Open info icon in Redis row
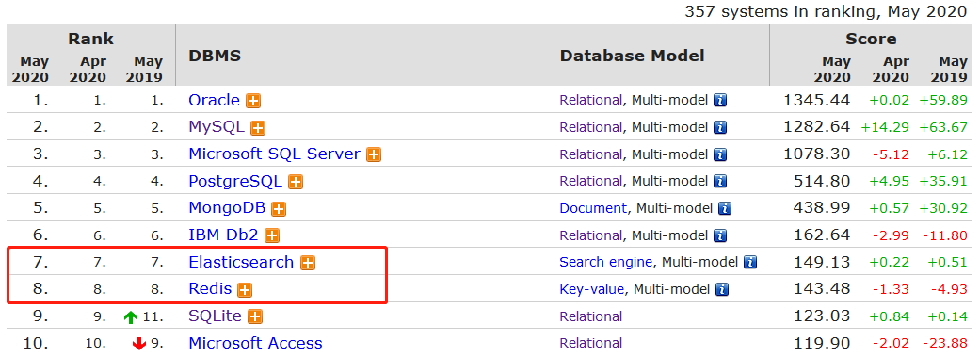Image resolution: width=980 pixels, height=357 pixels. [x=722, y=289]
